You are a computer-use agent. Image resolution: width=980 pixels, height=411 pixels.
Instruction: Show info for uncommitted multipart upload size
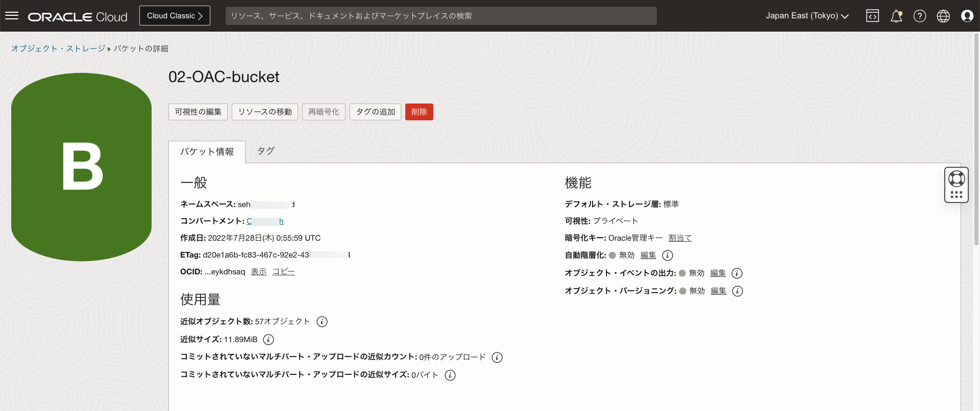450,375
